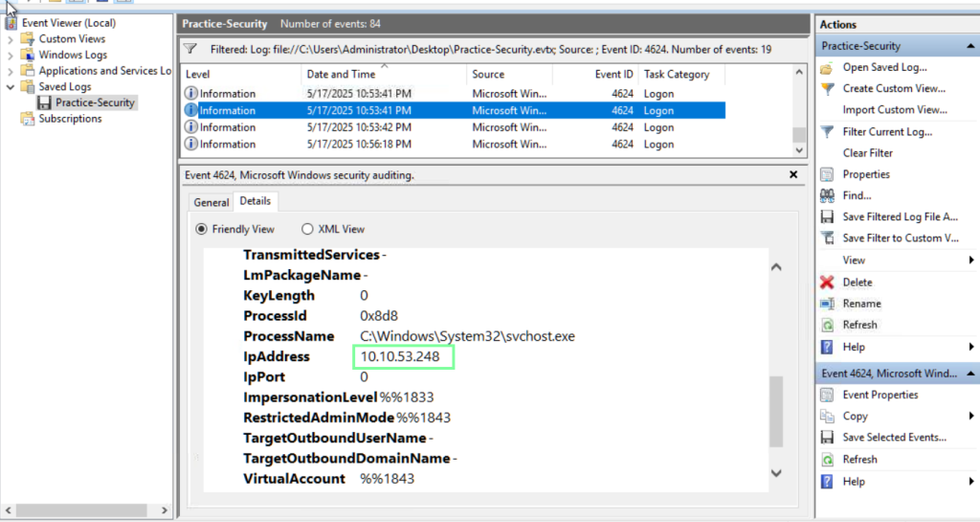980x522 pixels.
Task: Select the Friendly View radio button
Action: pyautogui.click(x=201, y=230)
